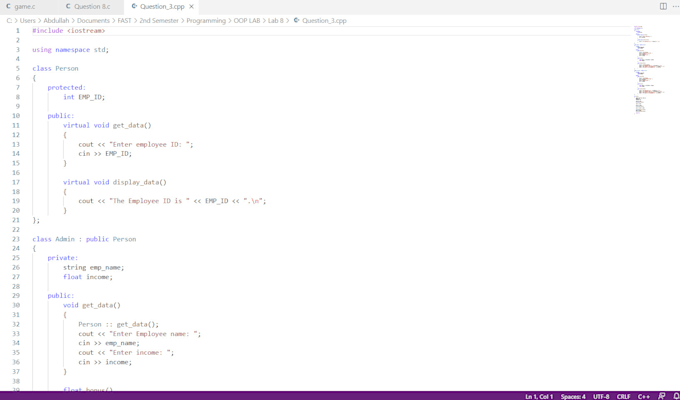Click the C file icon on game.c tab

[x=8, y=7]
